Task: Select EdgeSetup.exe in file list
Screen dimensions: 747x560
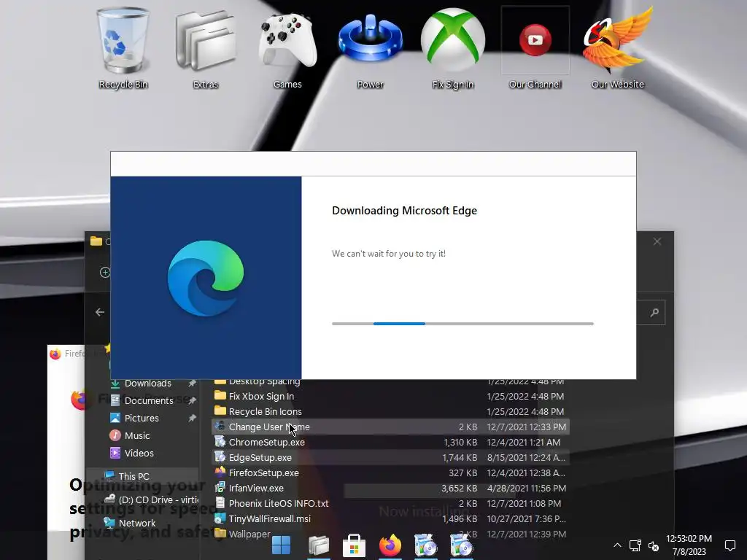Action: click(x=390, y=457)
